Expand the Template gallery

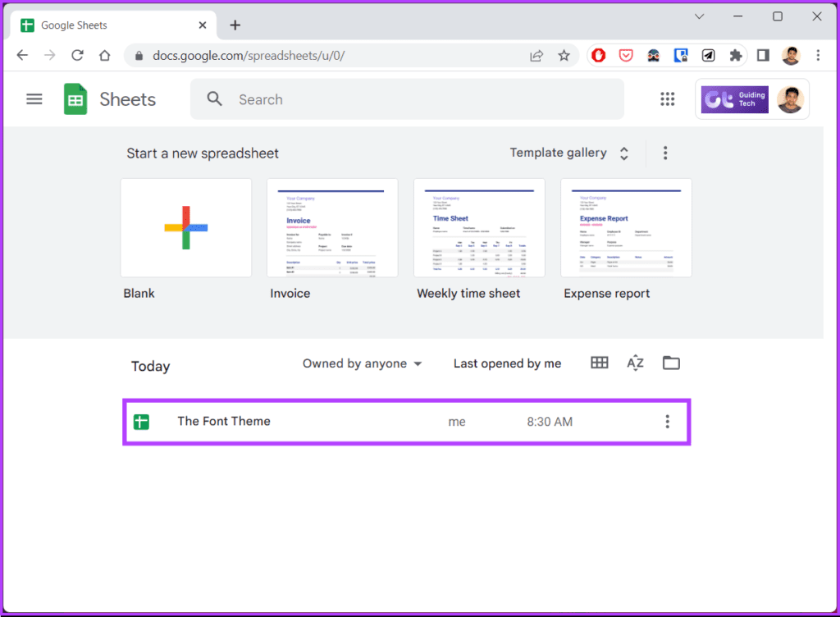point(569,153)
